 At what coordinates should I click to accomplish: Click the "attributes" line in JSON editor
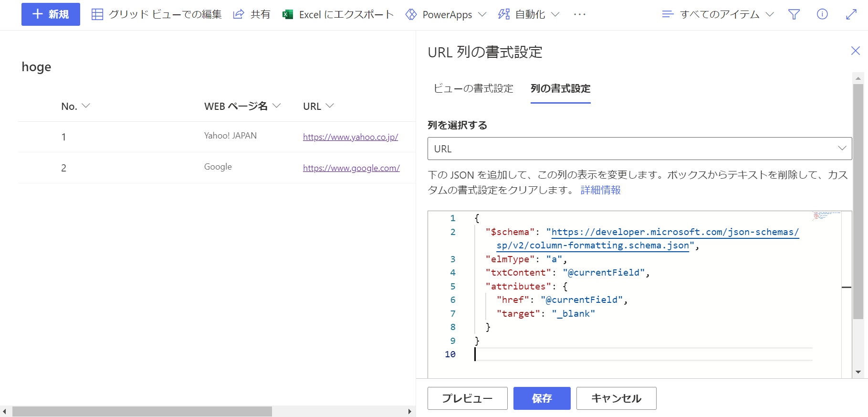click(x=526, y=287)
